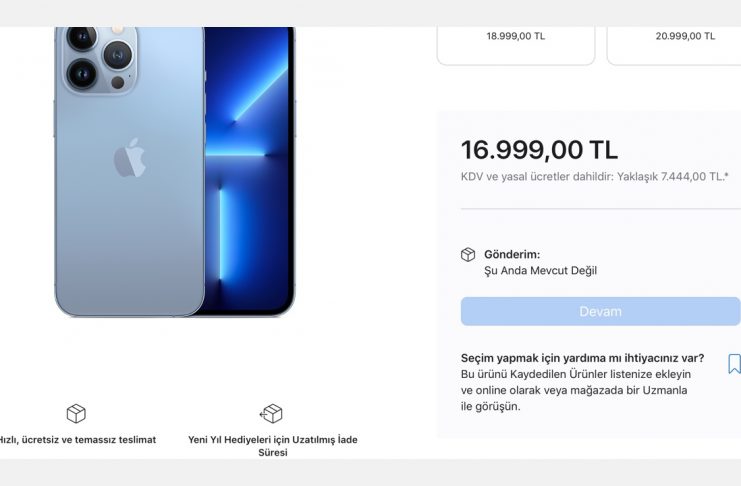Click the Seçim yapmak için yardıma heading

[x=582, y=358]
